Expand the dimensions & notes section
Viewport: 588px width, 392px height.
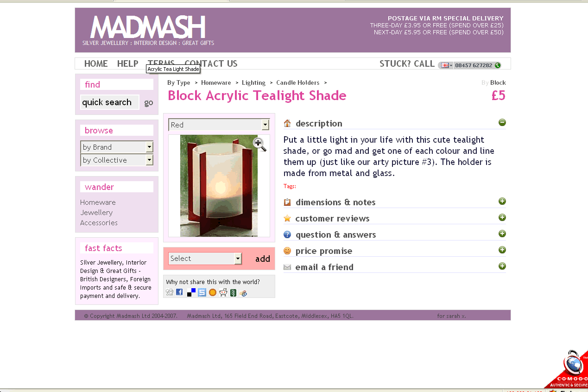[x=502, y=201]
